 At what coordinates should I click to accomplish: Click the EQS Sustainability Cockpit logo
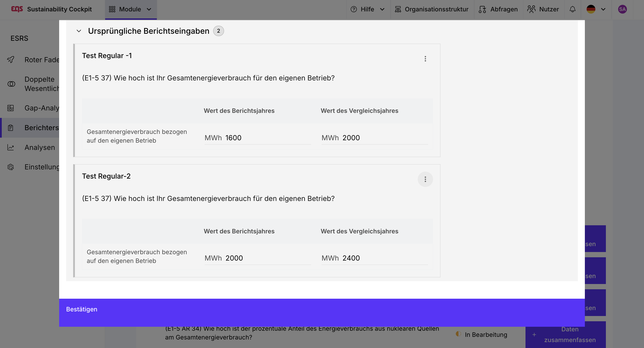point(51,9)
